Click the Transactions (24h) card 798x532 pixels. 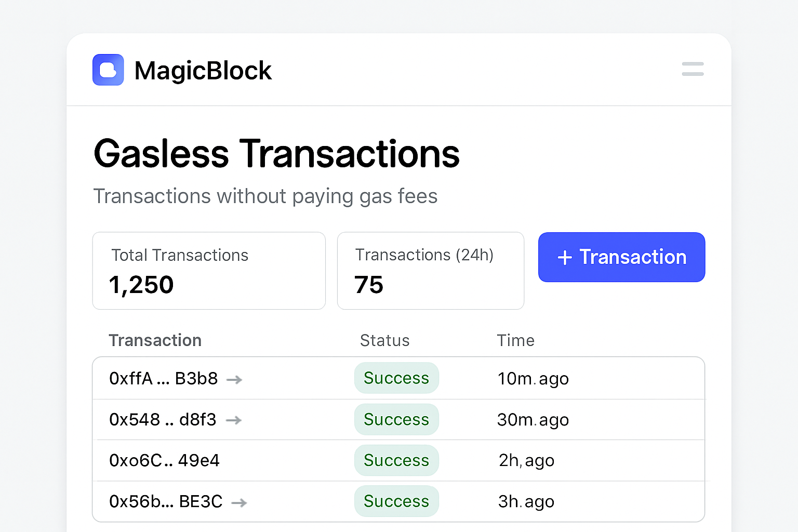click(431, 271)
